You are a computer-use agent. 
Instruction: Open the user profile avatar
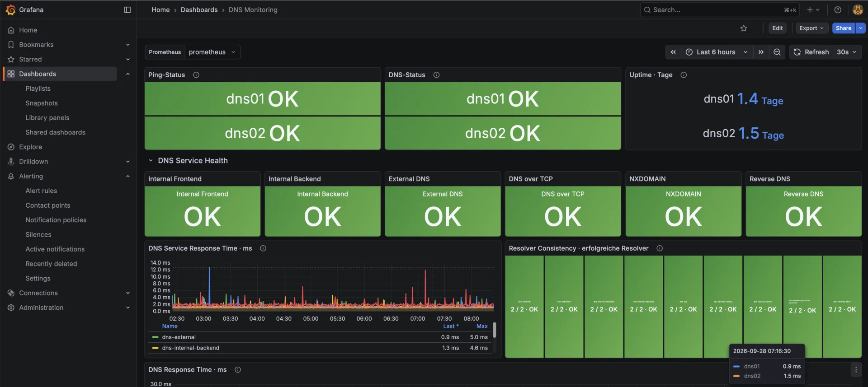pyautogui.click(x=858, y=9)
